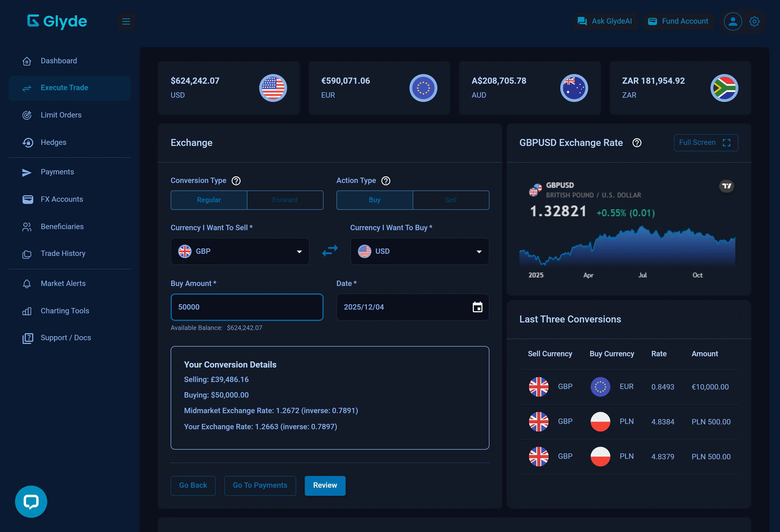The width and height of the screenshot is (780, 532).
Task: Select the Regular conversion option
Action: point(209,200)
